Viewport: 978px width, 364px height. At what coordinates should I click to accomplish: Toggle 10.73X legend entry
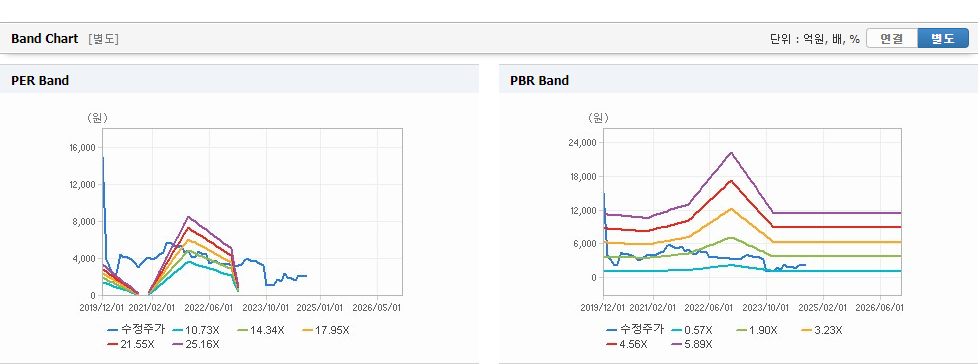(194, 330)
